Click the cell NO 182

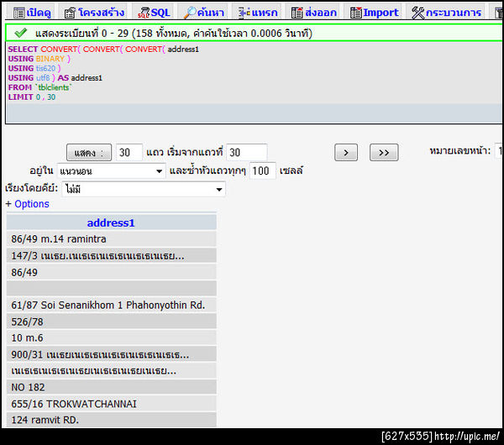[x=111, y=387]
